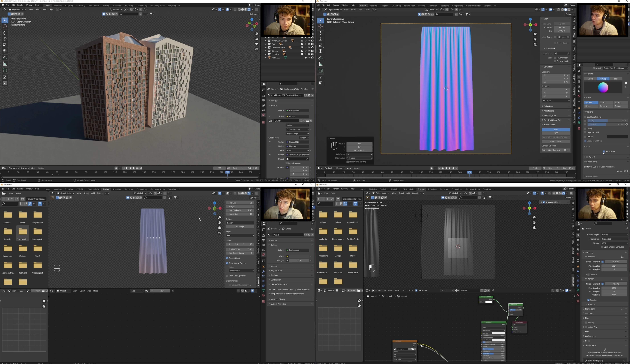Open the Equirectangular projection dropdown
The image size is (630, 364).
point(297,129)
